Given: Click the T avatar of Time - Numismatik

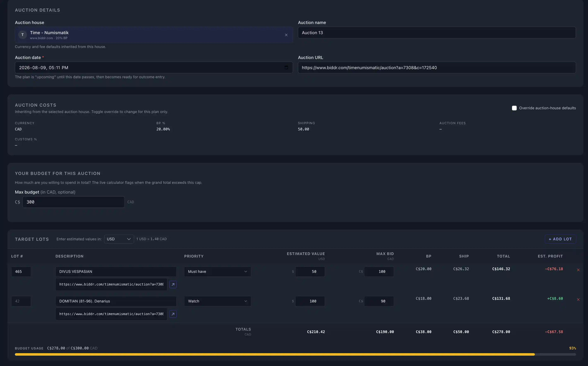Looking at the screenshot, I should (23, 35).
